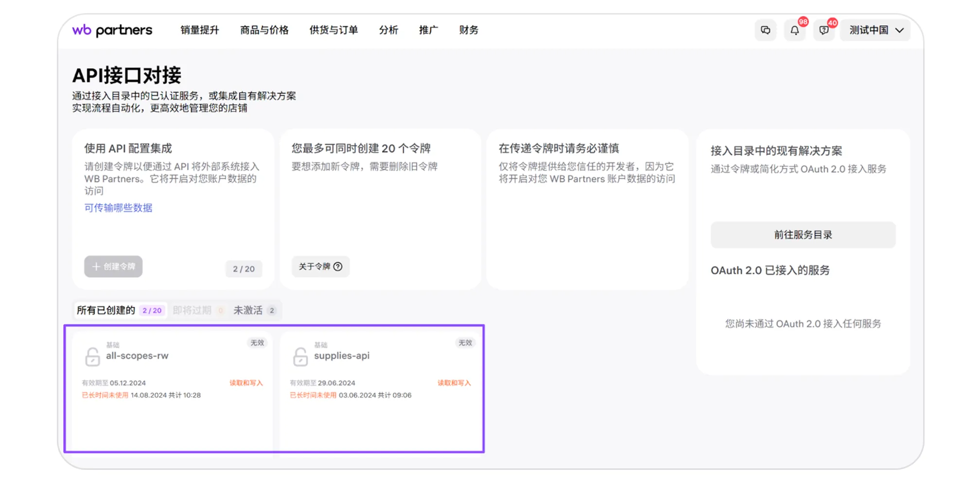Click the 2/20 token count indicator
This screenshot has width=980, height=483.
tap(244, 268)
